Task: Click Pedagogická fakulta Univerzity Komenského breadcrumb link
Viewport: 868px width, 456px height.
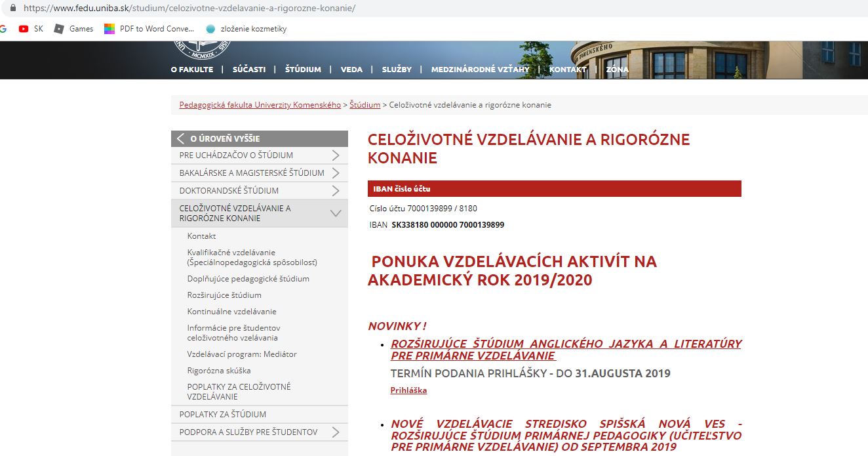Action: pos(260,105)
